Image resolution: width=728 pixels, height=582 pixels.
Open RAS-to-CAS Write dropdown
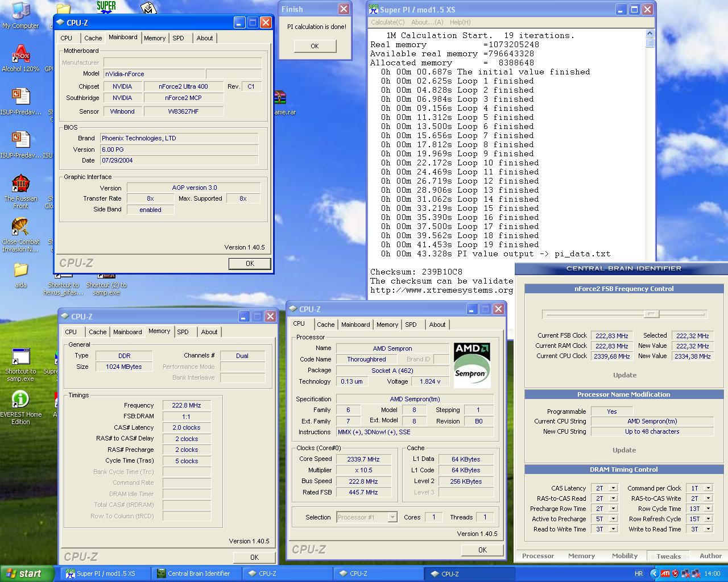708,498
